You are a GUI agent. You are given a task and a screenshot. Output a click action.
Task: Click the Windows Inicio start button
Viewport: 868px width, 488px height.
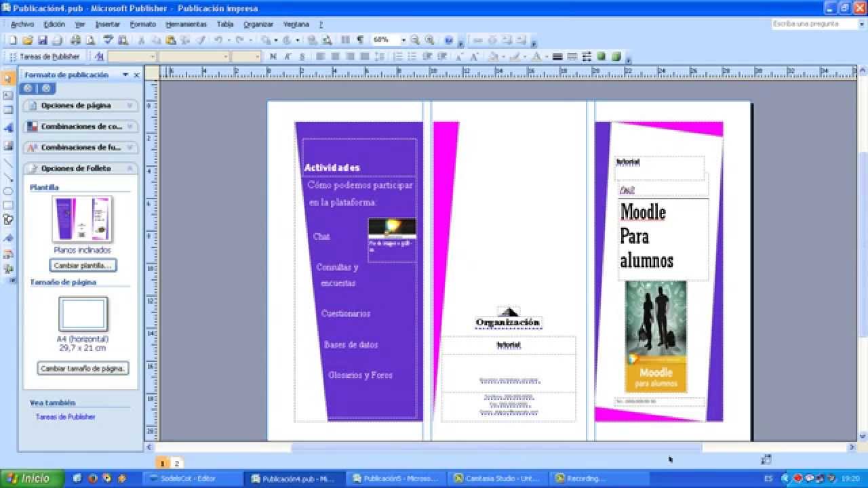click(32, 479)
